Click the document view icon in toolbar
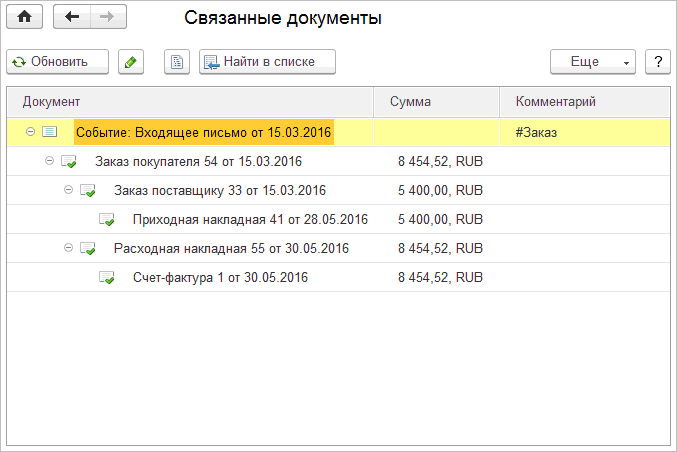The image size is (677, 452). pyautogui.click(x=176, y=62)
